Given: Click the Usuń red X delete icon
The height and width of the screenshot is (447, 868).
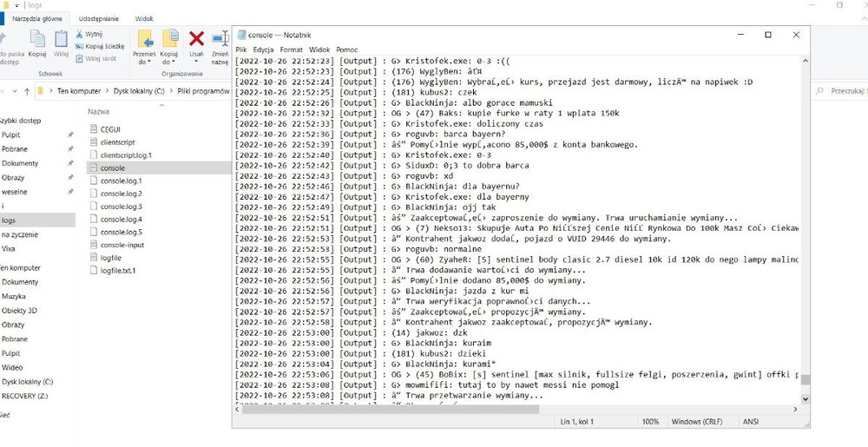Looking at the screenshot, I should (196, 39).
